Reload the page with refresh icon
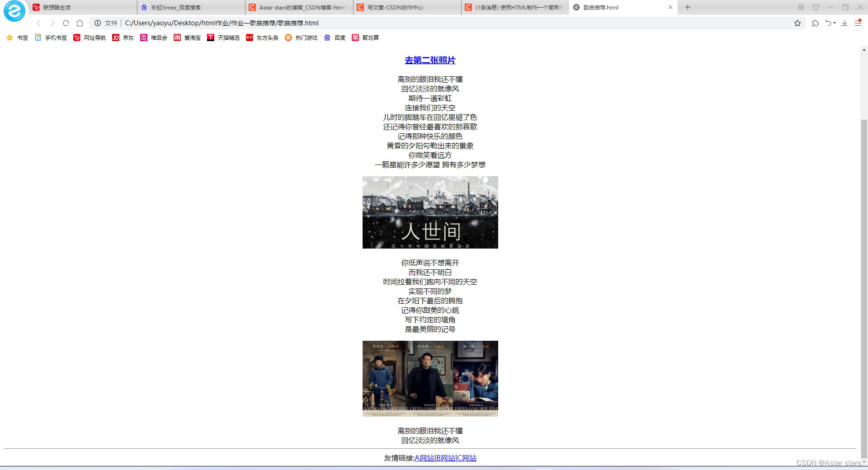The height and width of the screenshot is (470, 868). coord(66,23)
